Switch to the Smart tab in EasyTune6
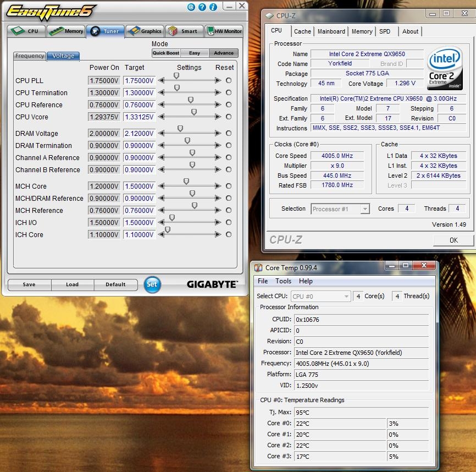The image size is (476, 472). pos(184,31)
